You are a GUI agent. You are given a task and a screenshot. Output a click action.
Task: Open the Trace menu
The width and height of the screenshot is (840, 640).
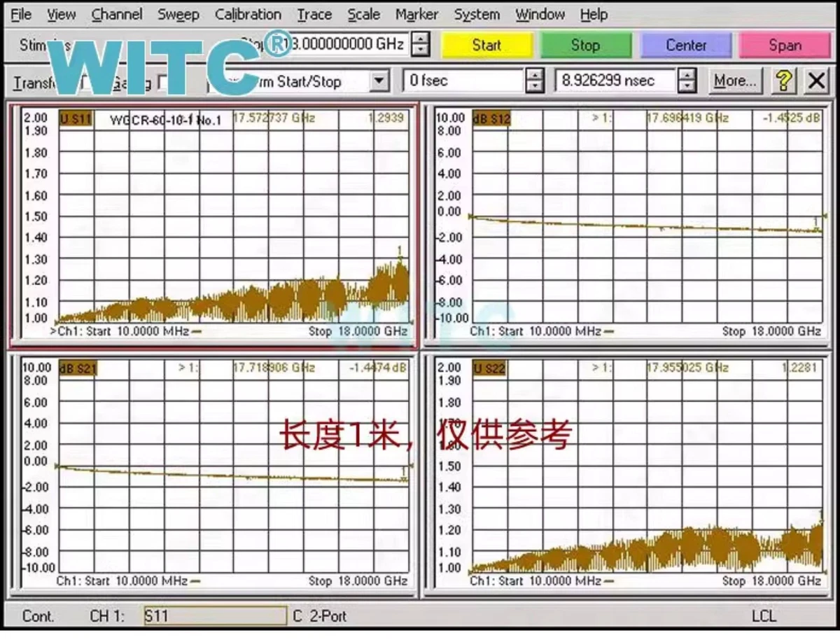click(314, 14)
